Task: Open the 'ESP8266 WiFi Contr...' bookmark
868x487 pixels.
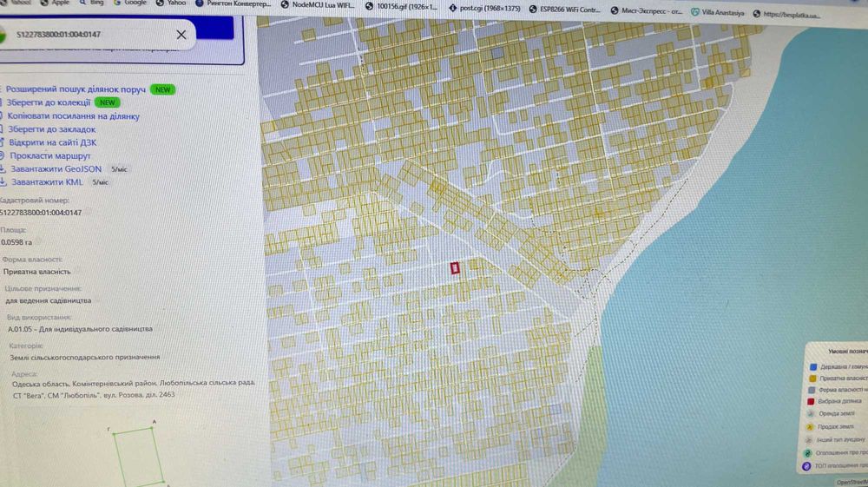Action: [565, 10]
